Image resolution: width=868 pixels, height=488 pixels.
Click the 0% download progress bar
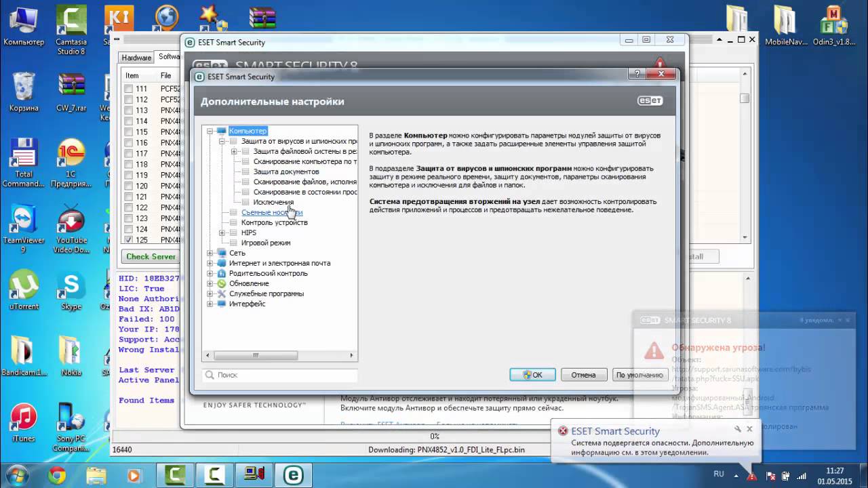[x=435, y=436]
